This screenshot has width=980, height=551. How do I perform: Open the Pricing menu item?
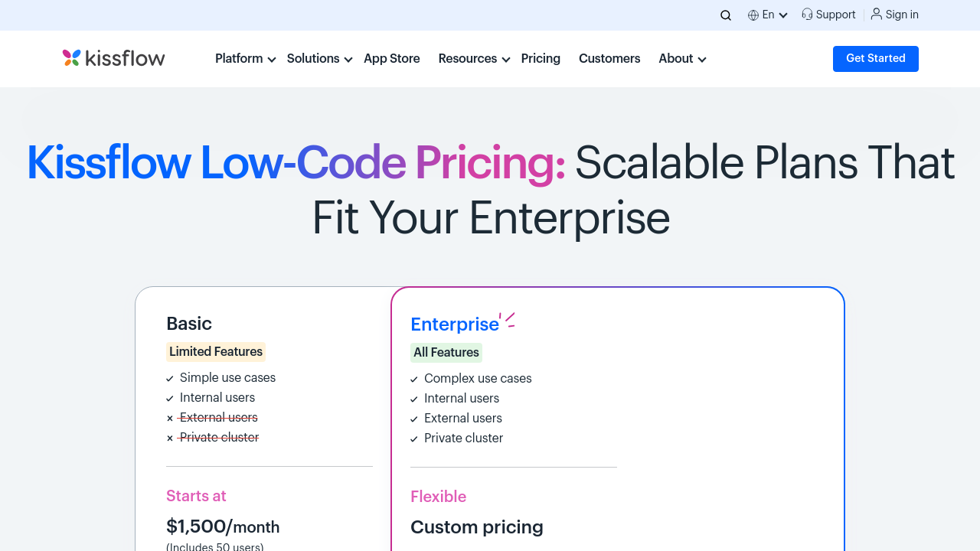pos(541,59)
